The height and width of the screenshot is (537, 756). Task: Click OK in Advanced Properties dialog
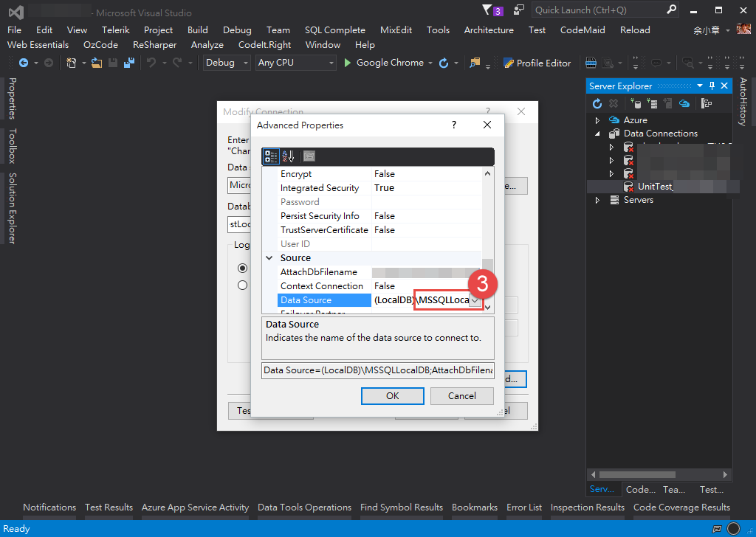393,396
